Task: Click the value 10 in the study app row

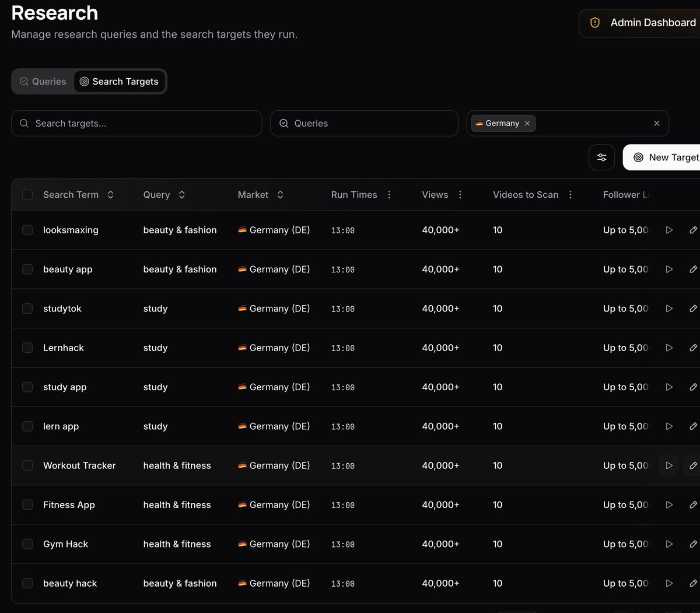Action: point(498,387)
